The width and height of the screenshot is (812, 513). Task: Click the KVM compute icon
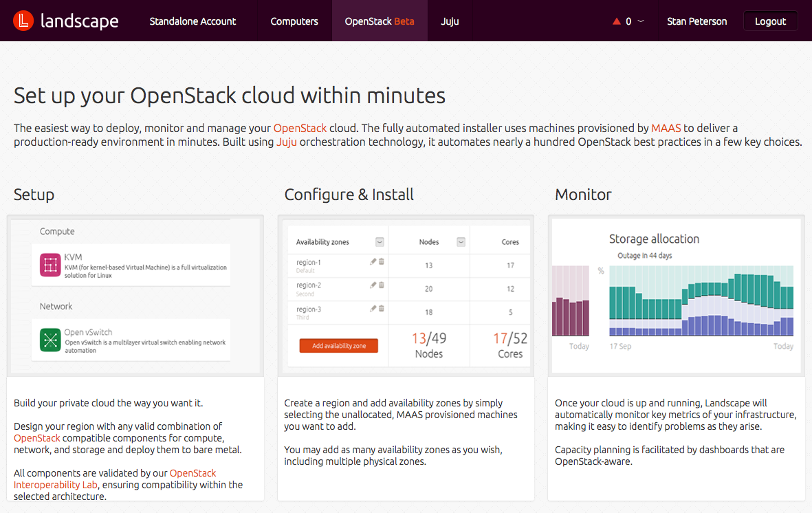pyautogui.click(x=50, y=265)
